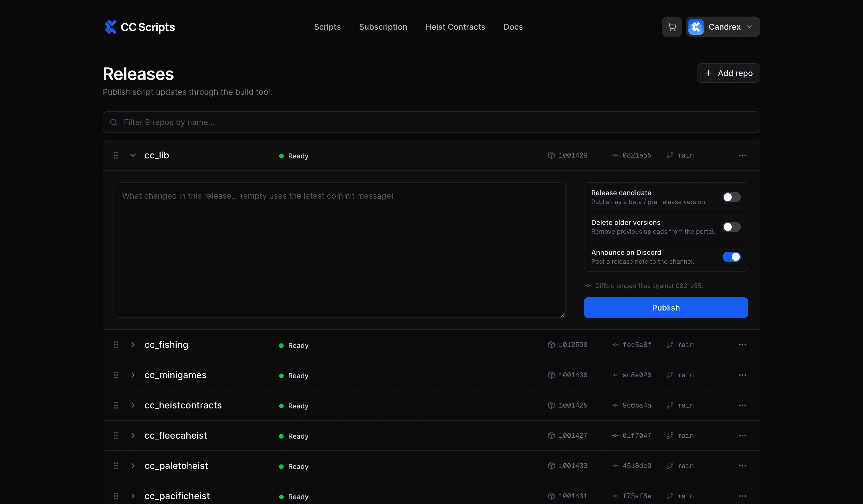Click the package icon beside 1001429
This screenshot has height=504, width=863.
pos(551,156)
